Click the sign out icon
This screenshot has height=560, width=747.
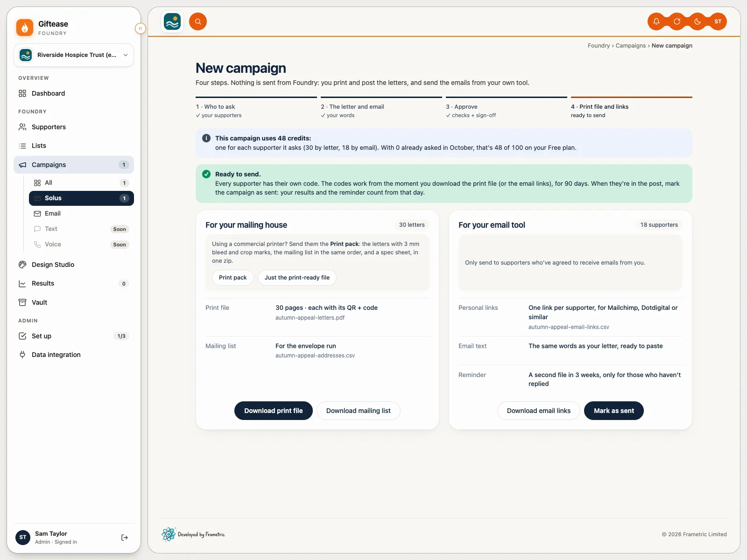125,538
